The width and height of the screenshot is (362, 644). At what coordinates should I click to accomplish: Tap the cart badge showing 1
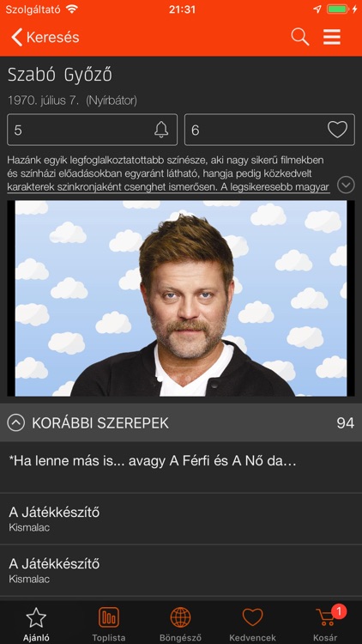[339, 612]
